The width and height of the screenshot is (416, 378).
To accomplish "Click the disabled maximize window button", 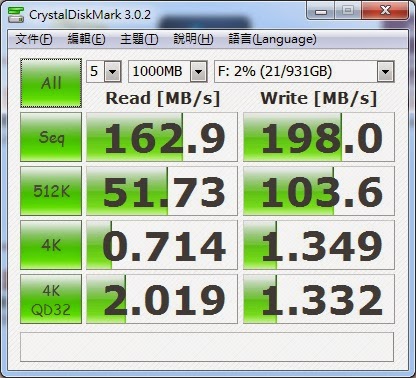I will (x=348, y=11).
